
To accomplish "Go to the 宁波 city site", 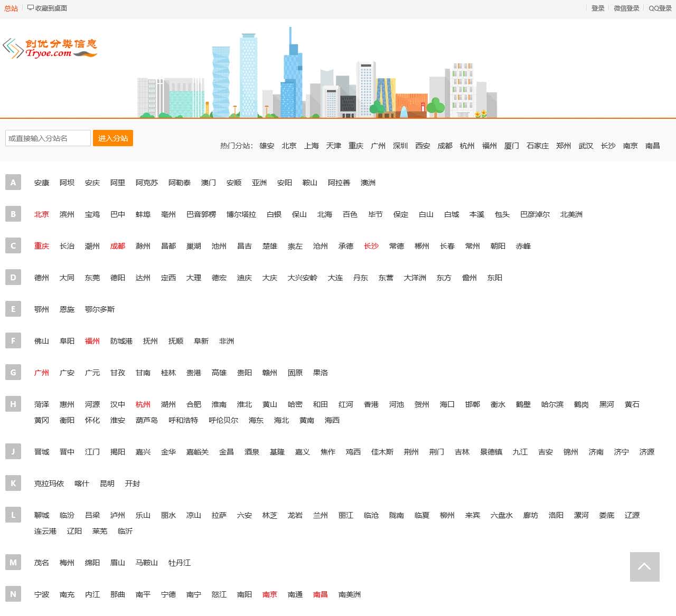I will coord(42,594).
